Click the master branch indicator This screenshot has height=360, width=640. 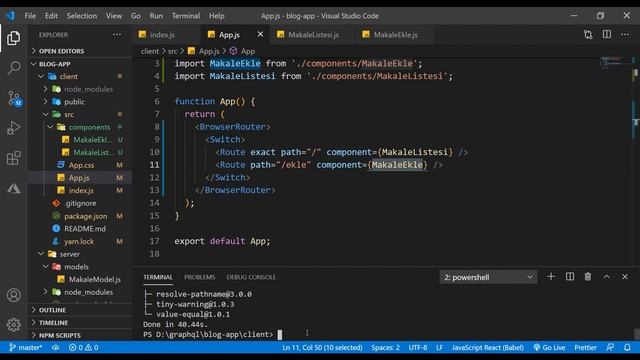pos(26,347)
